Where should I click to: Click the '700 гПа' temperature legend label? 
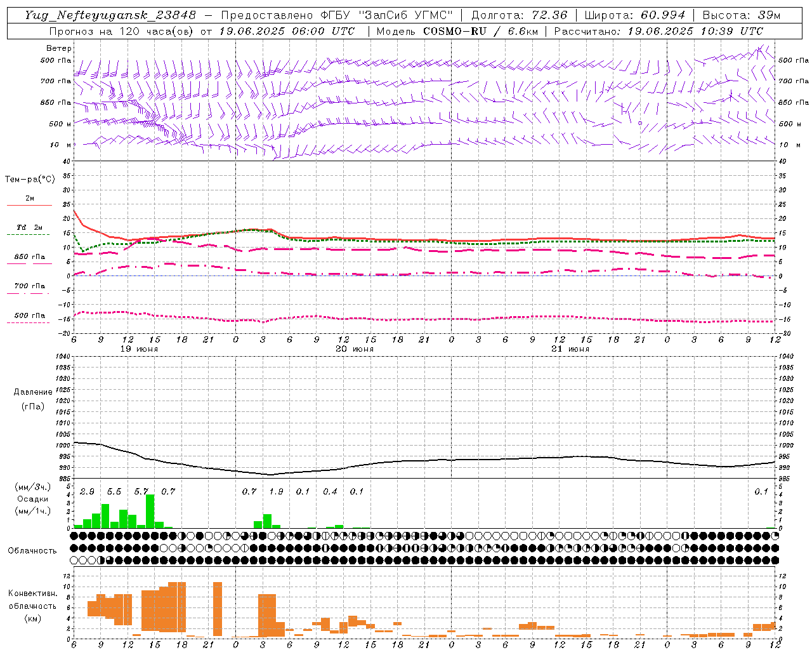coord(30,286)
